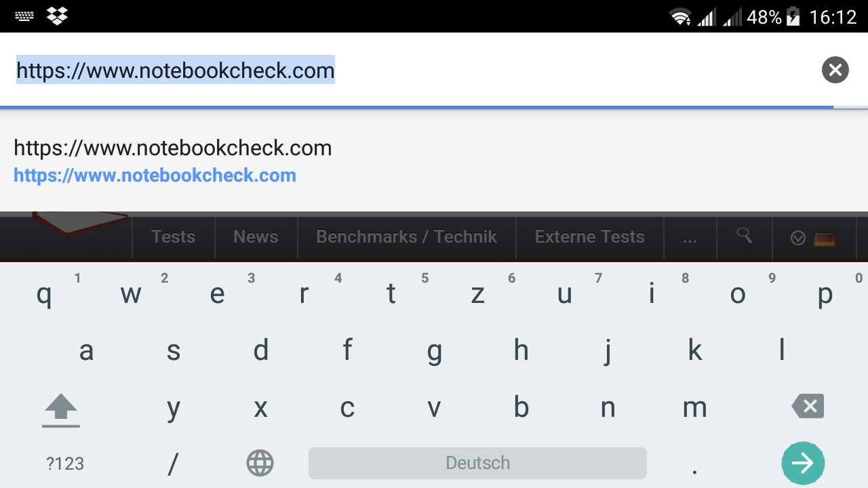The image size is (868, 488).
Task: Open Benchmarks / Technik menu
Action: pyautogui.click(x=406, y=237)
